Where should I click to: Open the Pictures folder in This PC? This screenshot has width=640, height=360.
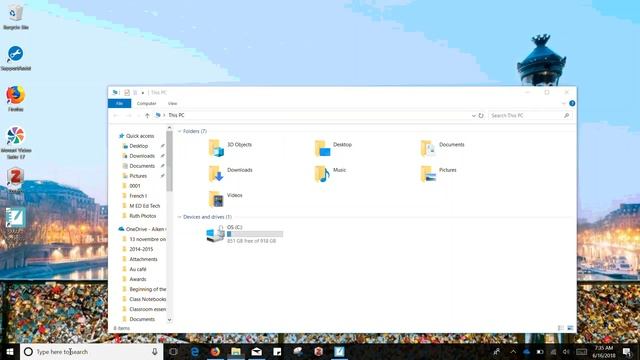pos(438,173)
